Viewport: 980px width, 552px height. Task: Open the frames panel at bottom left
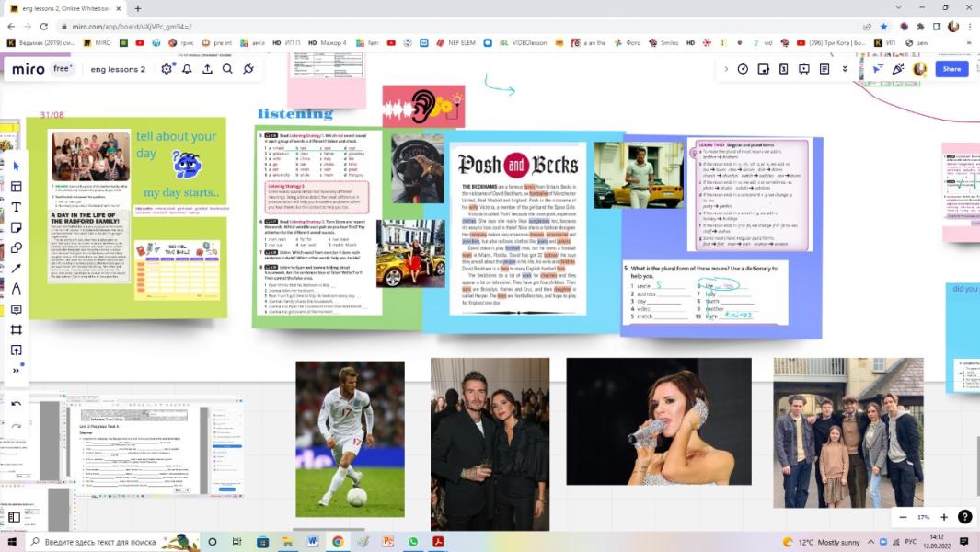[x=15, y=516]
